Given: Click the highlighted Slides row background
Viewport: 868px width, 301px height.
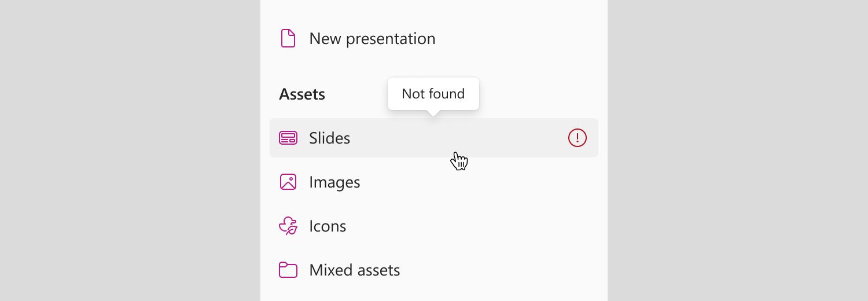Looking at the screenshot, I should point(434,138).
